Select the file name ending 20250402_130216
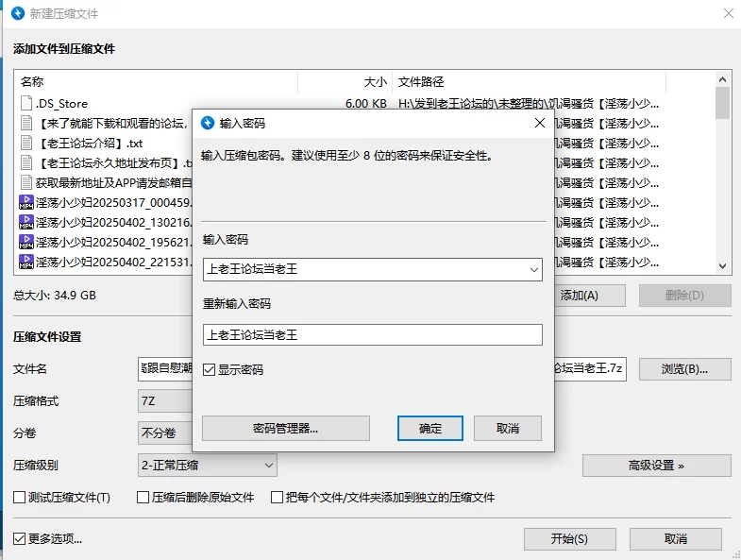 tap(114, 222)
